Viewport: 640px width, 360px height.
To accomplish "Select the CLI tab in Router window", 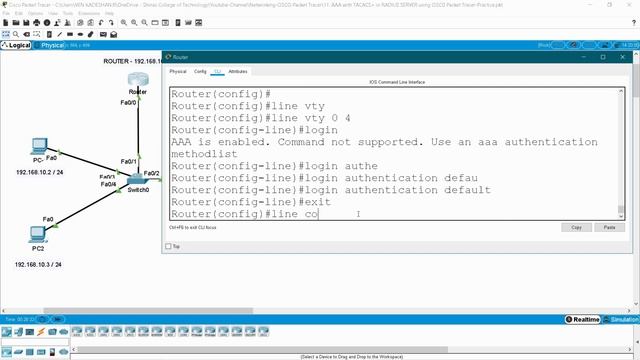I will click(x=217, y=71).
